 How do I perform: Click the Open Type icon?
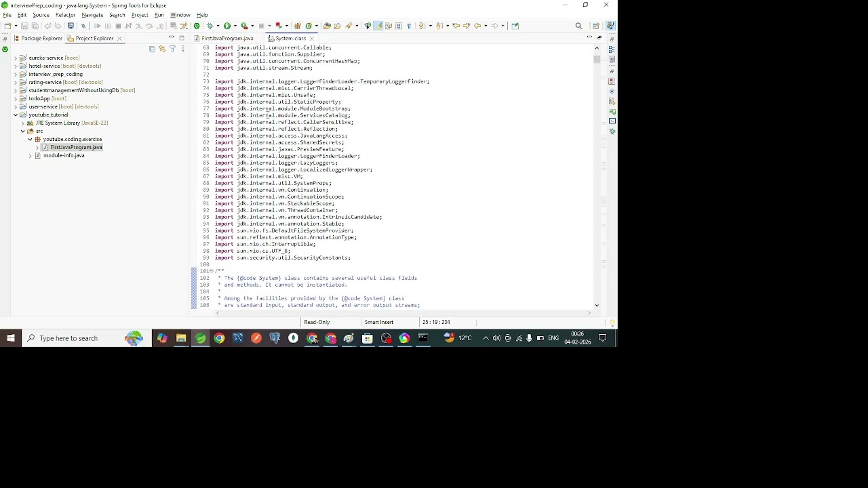327,26
